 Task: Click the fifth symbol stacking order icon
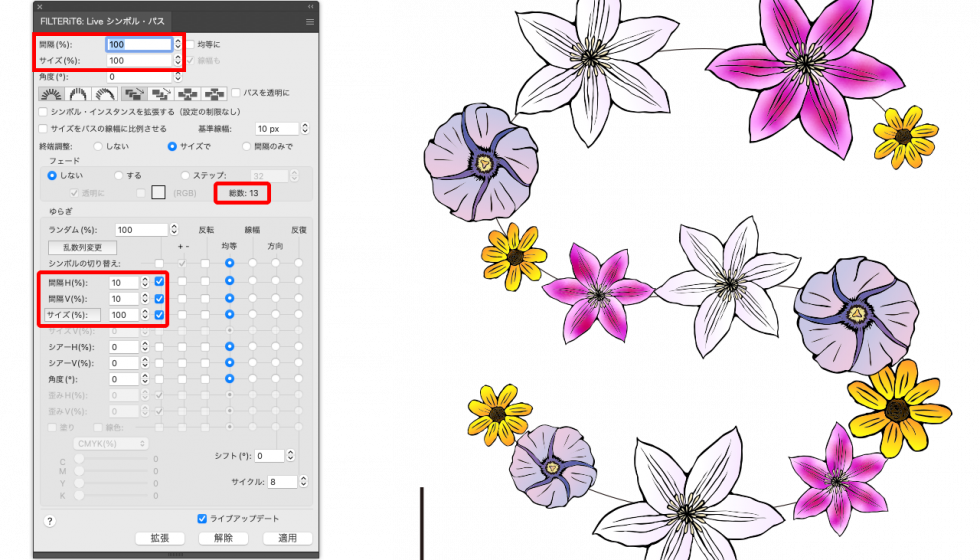coord(159,94)
